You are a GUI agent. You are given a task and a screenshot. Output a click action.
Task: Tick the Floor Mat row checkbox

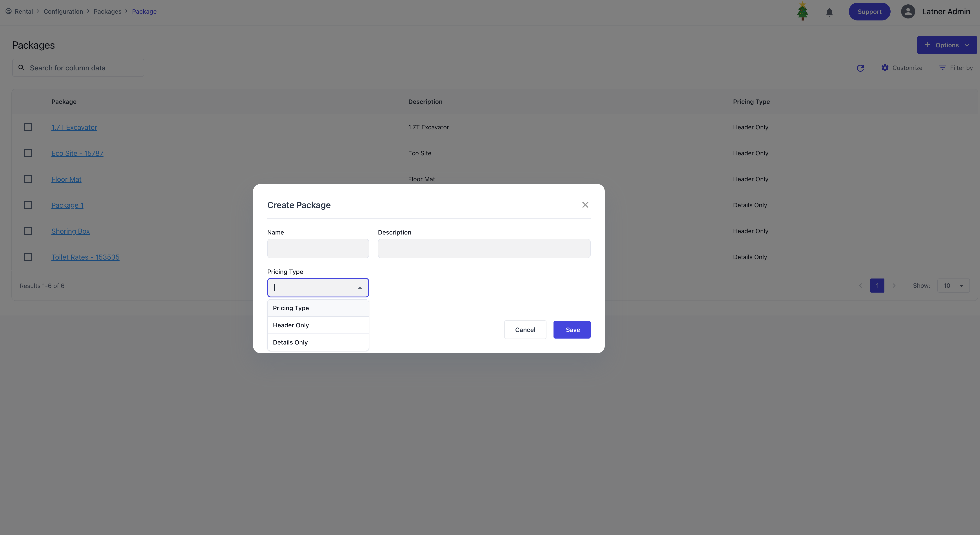[28, 179]
